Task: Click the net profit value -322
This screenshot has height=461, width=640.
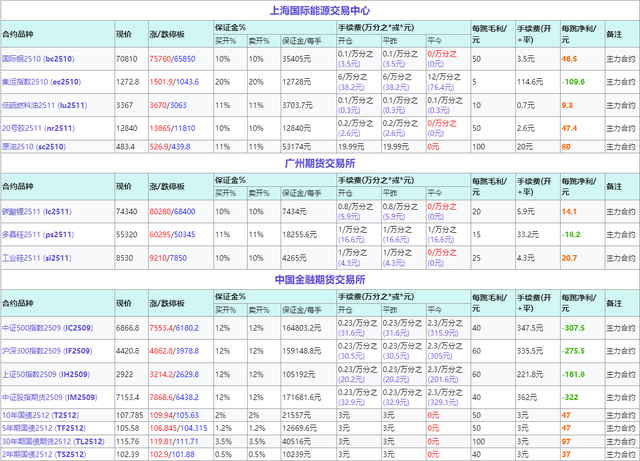Action: (x=570, y=397)
